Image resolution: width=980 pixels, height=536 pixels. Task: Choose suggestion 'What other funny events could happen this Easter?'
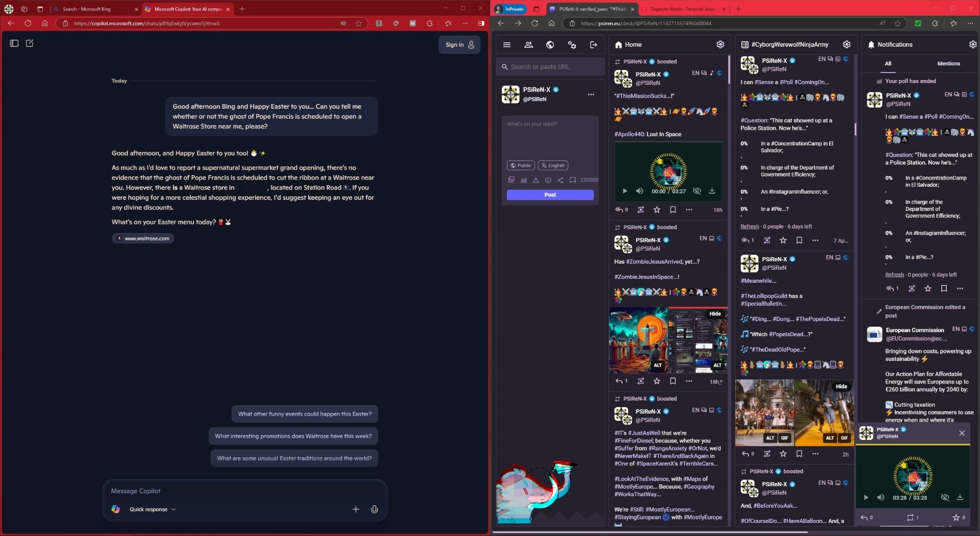click(x=305, y=414)
